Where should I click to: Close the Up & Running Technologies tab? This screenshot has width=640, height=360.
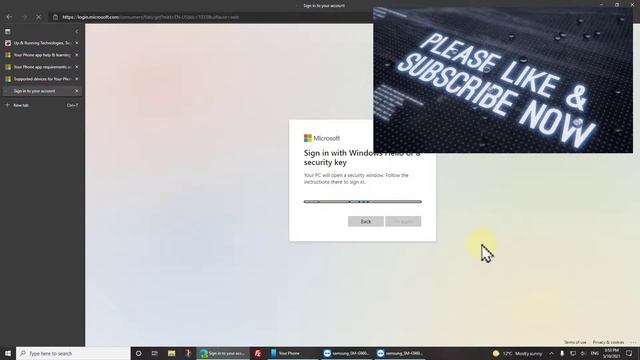[77, 43]
